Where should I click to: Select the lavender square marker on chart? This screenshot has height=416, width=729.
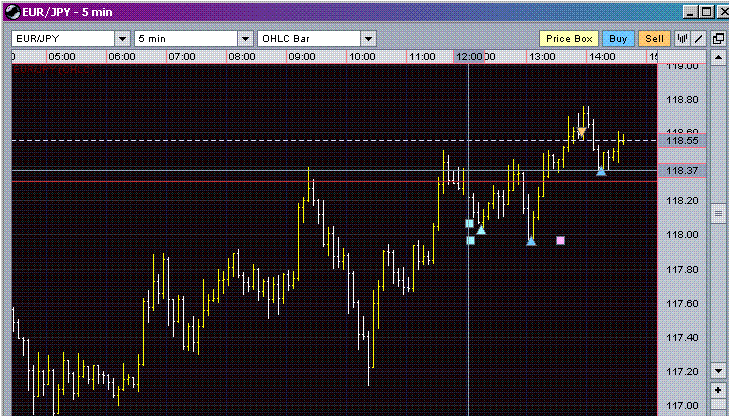click(x=560, y=240)
